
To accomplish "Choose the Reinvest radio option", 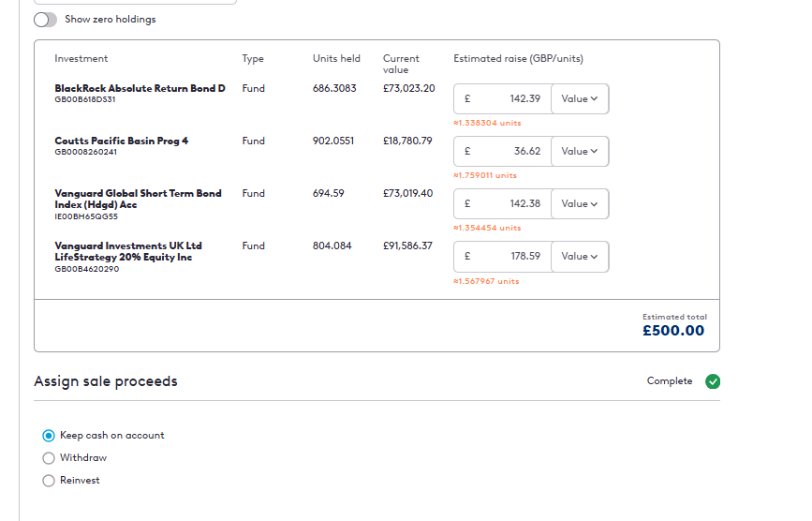I will point(49,481).
